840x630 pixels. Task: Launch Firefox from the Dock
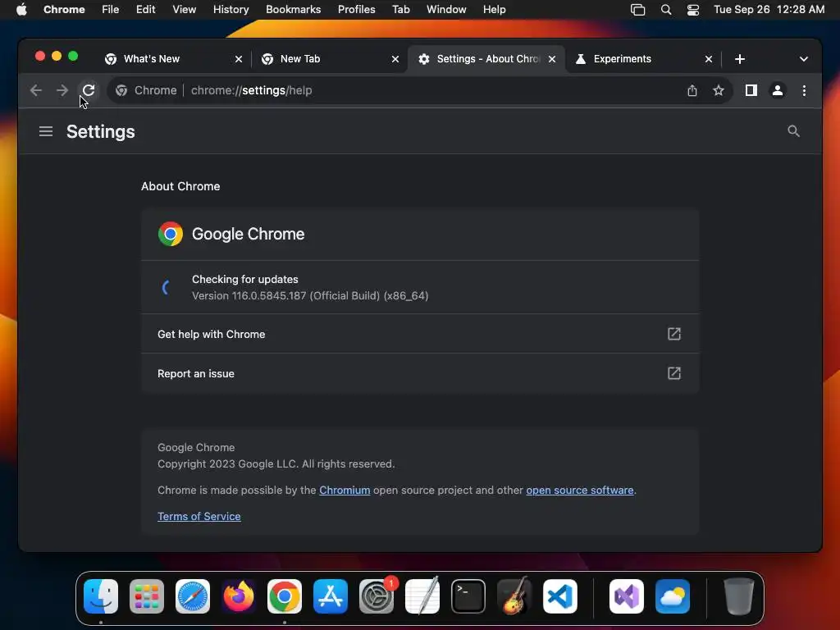[x=239, y=596]
